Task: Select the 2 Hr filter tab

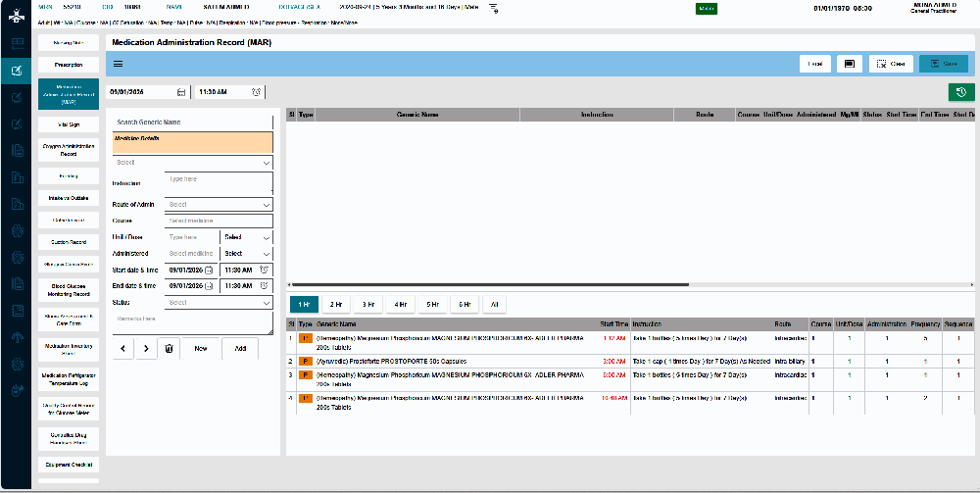Action: [x=335, y=304]
